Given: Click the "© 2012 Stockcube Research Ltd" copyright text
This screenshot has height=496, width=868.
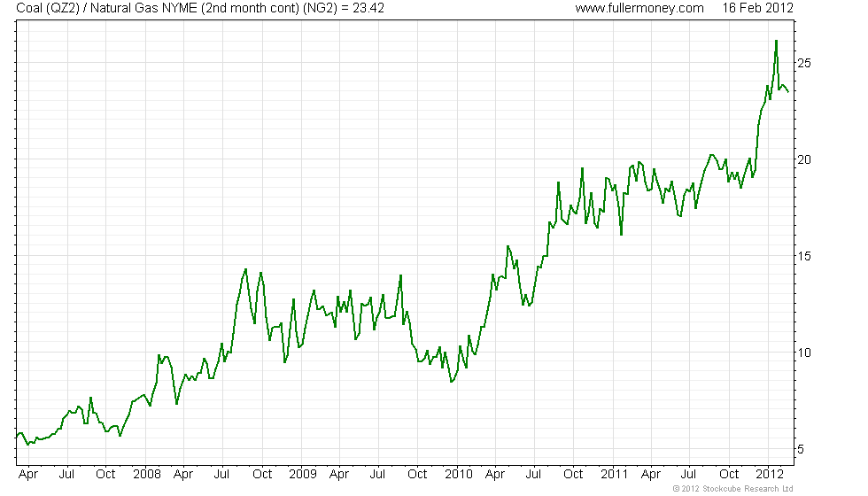Looking at the screenshot, I should point(733,489).
